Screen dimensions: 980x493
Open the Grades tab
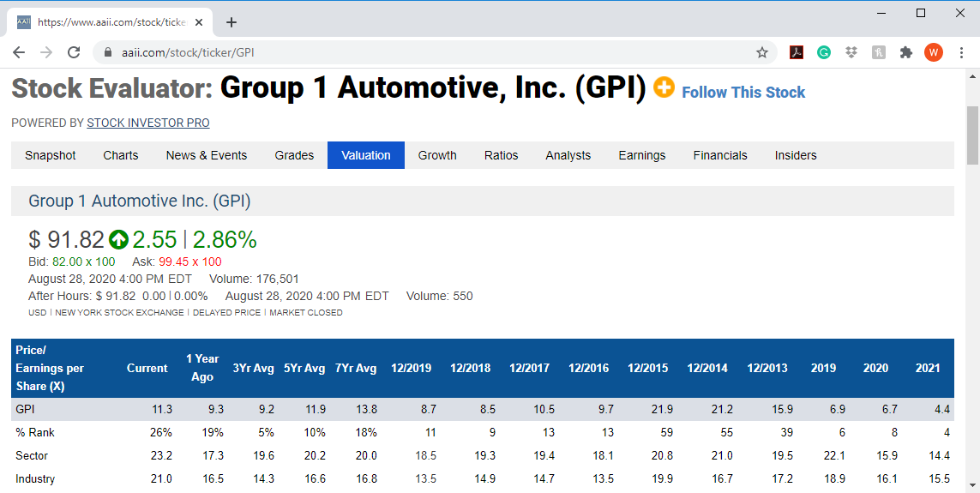[x=294, y=155]
